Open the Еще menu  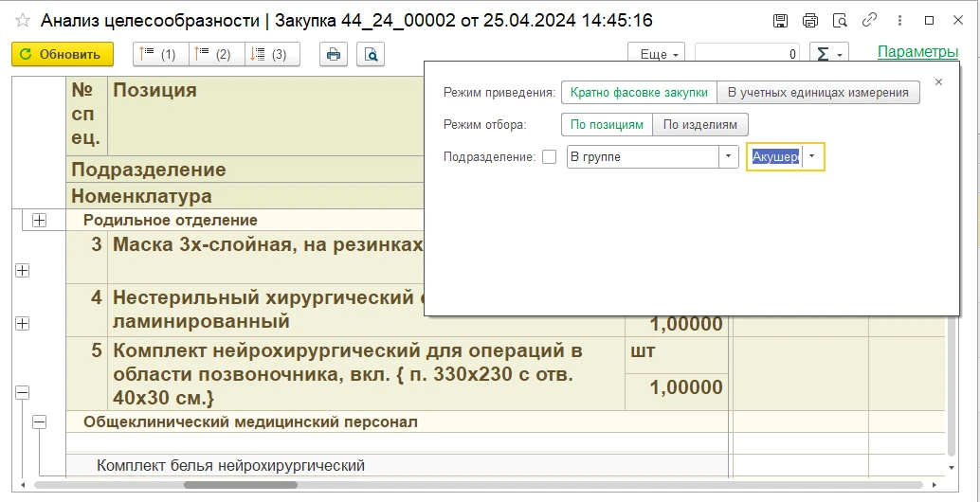656,54
